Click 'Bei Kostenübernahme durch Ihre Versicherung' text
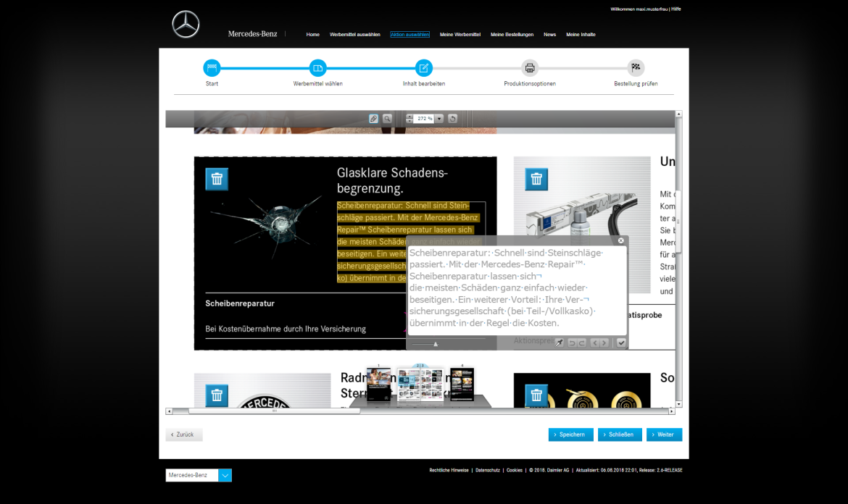The image size is (848, 504). (x=286, y=329)
